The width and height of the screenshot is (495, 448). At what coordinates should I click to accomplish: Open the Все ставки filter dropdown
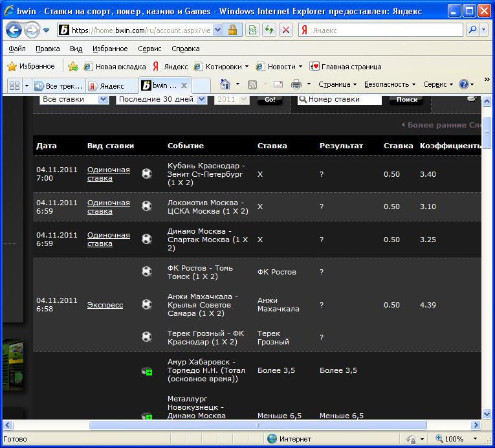tap(74, 99)
